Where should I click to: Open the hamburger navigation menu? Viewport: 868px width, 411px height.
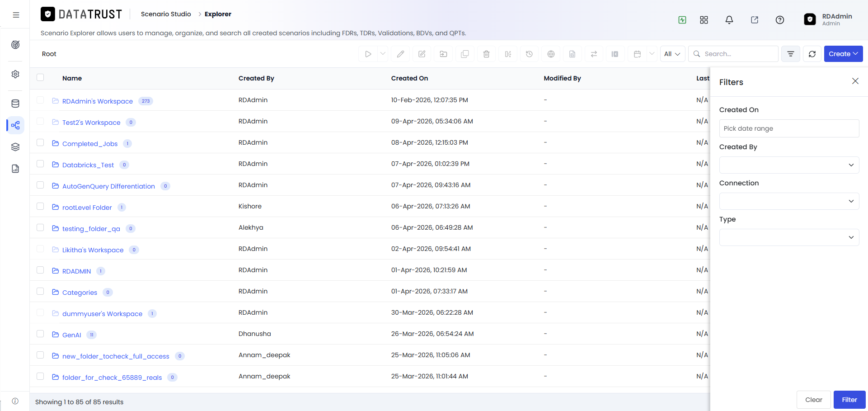tap(16, 15)
